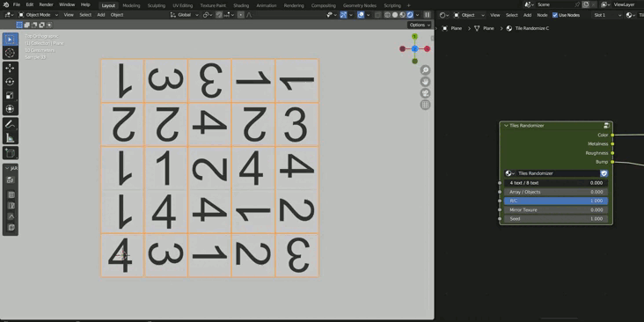Toggle wireframe shading mode
The width and height of the screenshot is (644, 322).
387,15
